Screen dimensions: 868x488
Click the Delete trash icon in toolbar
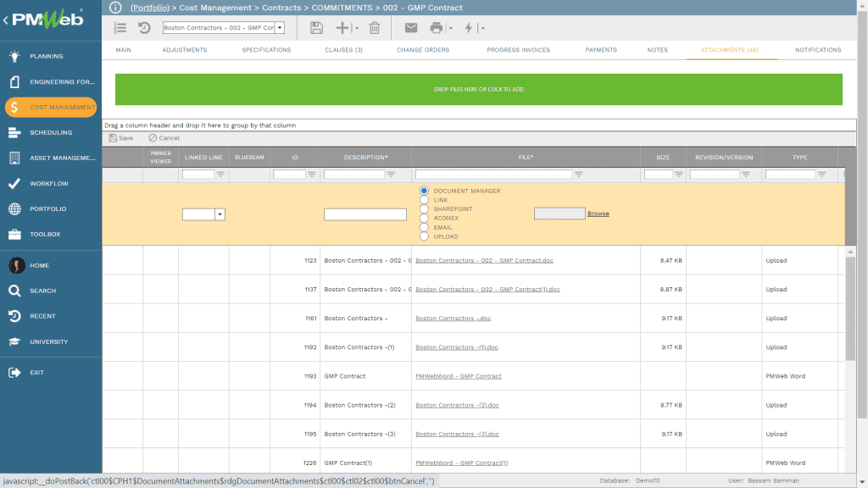click(375, 27)
